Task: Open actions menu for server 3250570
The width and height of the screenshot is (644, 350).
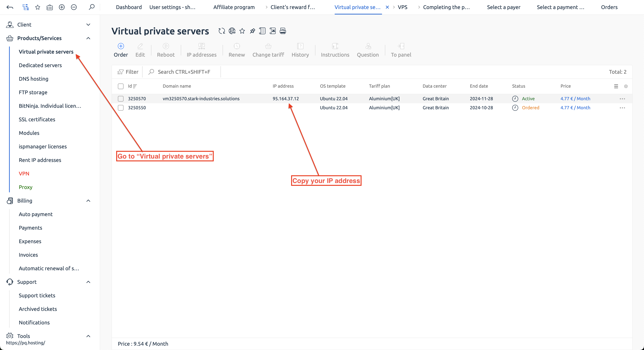Action: [x=623, y=99]
